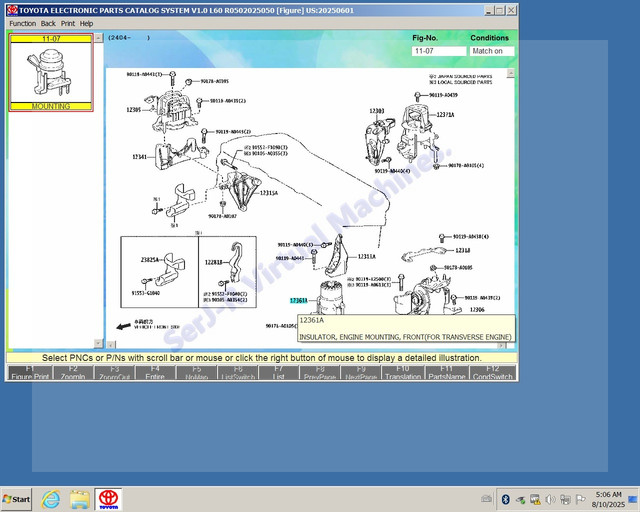The image size is (640, 512).
Task: Select part number 90119-A0439 near 12371A
Action: coord(443,95)
